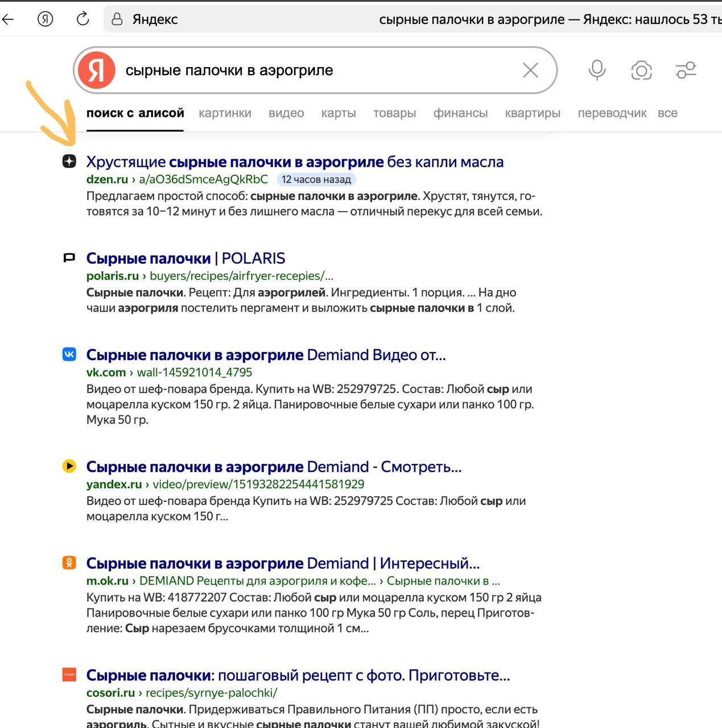Viewport: 722px width, 728px height.
Task: Open the товары tab
Action: 394,113
